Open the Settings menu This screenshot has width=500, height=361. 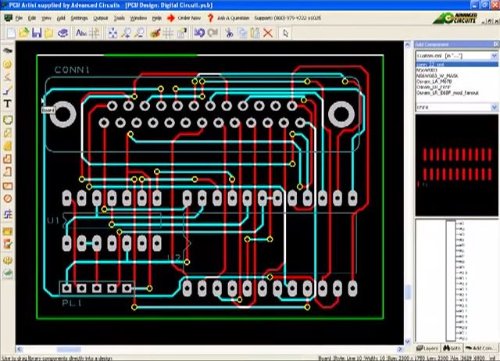coord(79,18)
